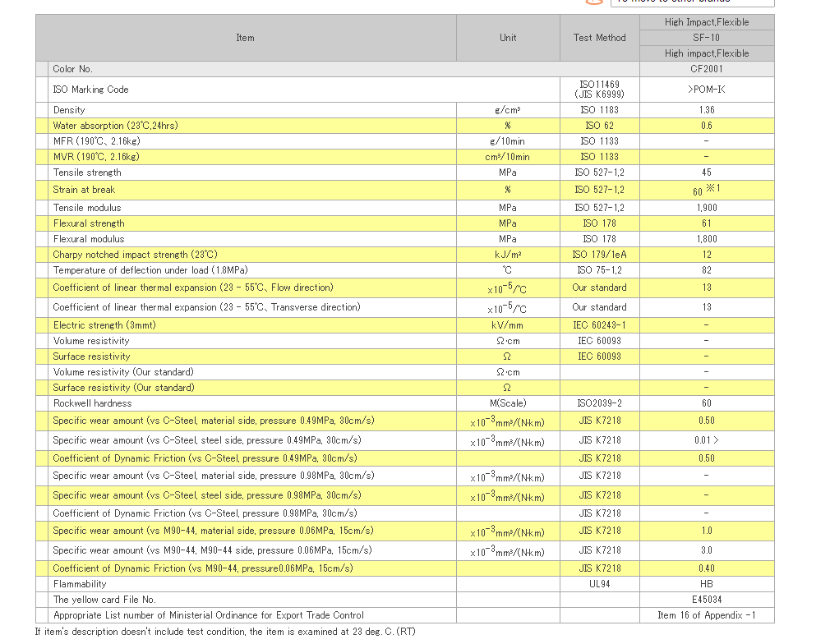Click "Coefficient of Dynamic Friction (vs M90-44...)" label

[x=203, y=568]
